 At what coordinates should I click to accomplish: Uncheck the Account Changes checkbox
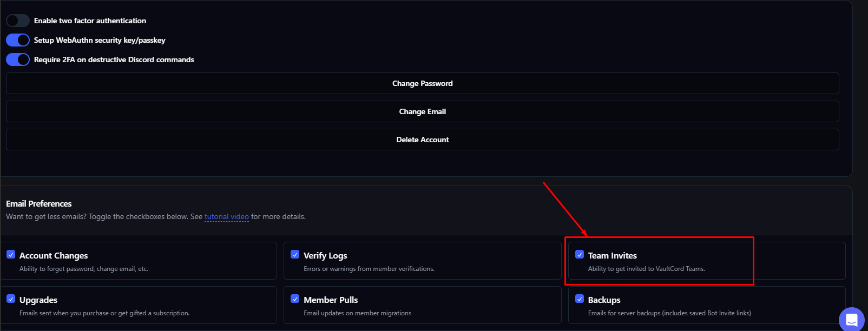click(x=11, y=254)
